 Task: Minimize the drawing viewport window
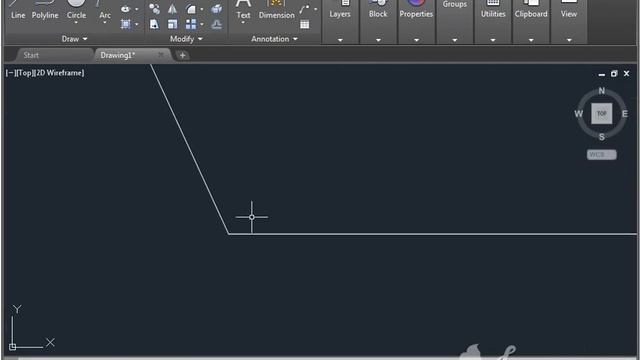pyautogui.click(x=602, y=74)
